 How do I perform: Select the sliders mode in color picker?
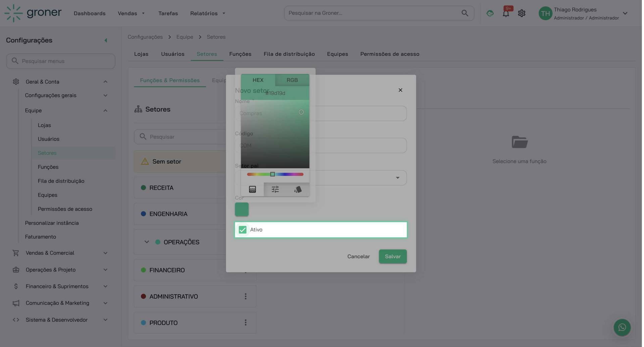tap(275, 190)
